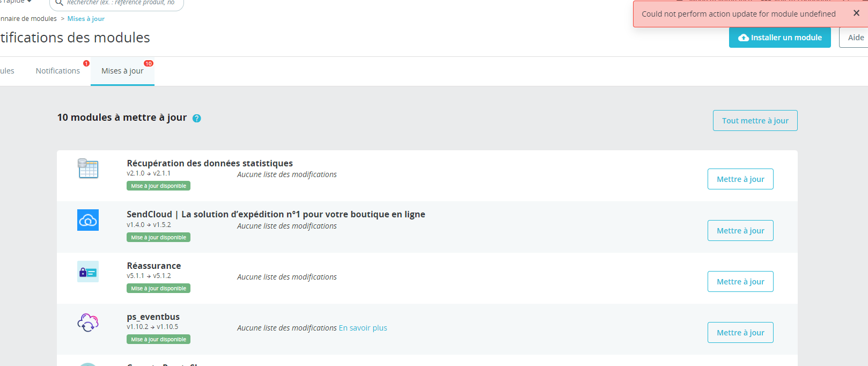Click the SendCloud module title text
Image resolution: width=868 pixels, height=366 pixels.
[276, 214]
